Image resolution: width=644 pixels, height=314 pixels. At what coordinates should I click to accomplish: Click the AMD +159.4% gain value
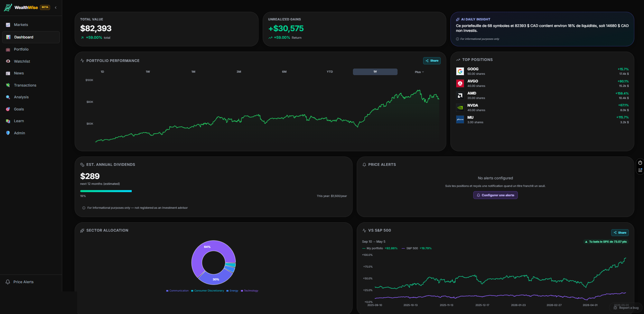tap(622, 93)
